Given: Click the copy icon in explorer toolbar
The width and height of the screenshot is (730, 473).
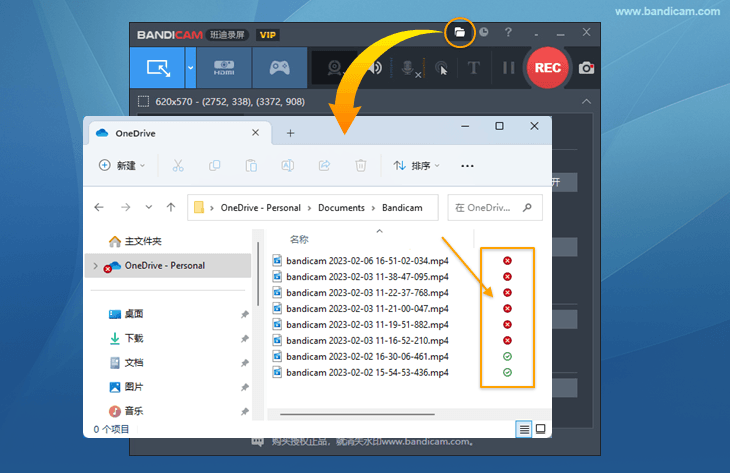Looking at the screenshot, I should [x=215, y=165].
